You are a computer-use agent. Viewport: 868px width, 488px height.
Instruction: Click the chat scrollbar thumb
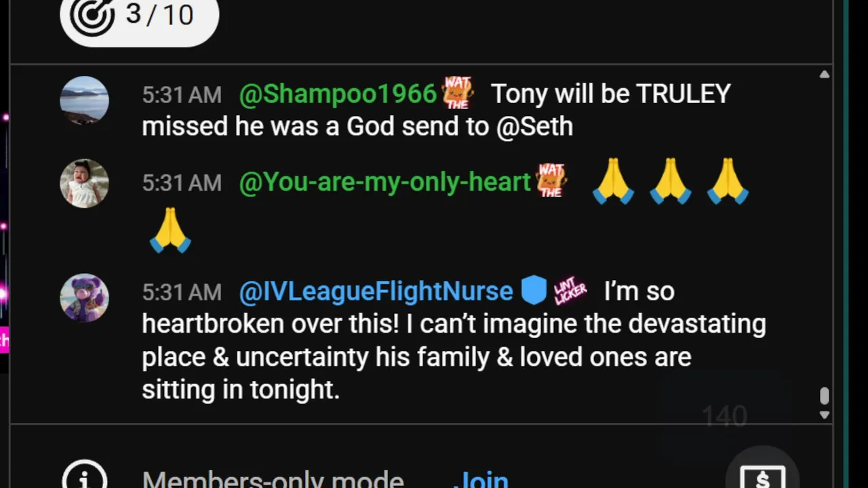pyautogui.click(x=825, y=395)
